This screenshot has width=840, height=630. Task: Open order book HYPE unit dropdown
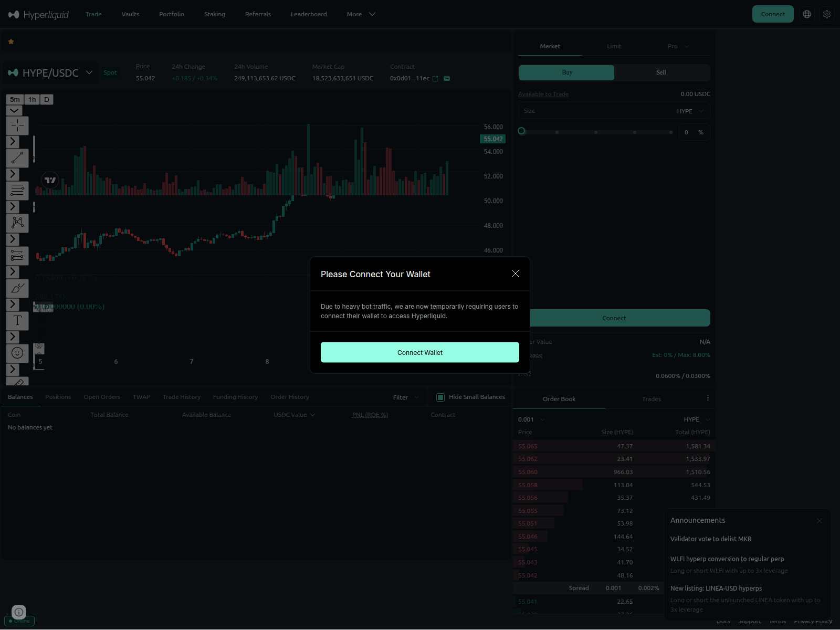click(x=697, y=419)
